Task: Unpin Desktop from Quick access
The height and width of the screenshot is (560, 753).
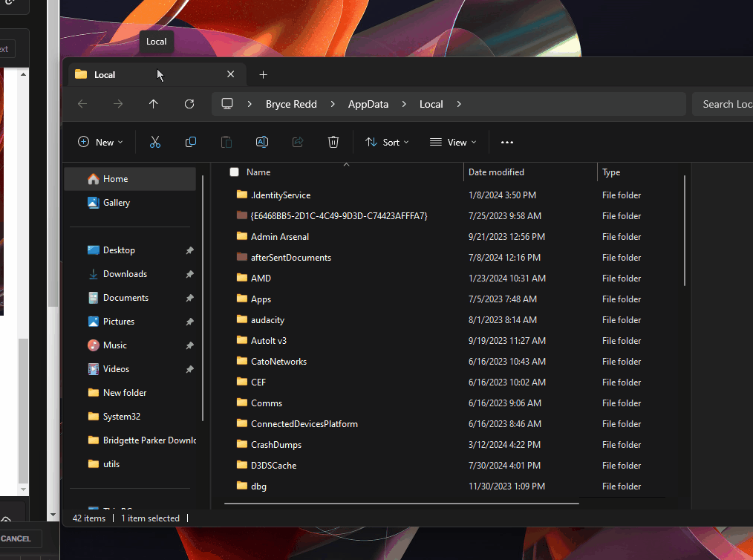Action: [189, 250]
